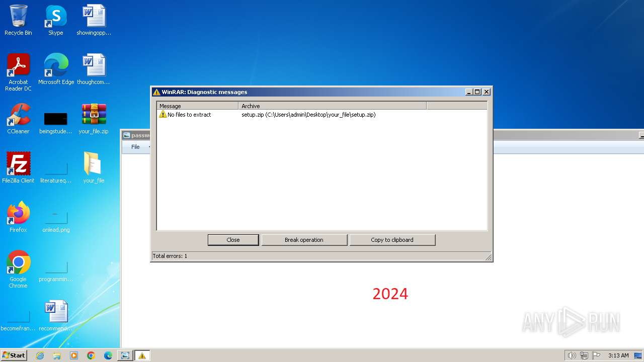Select the your_file.zip archive icon
Screen dimensions: 644x362
(x=94, y=118)
